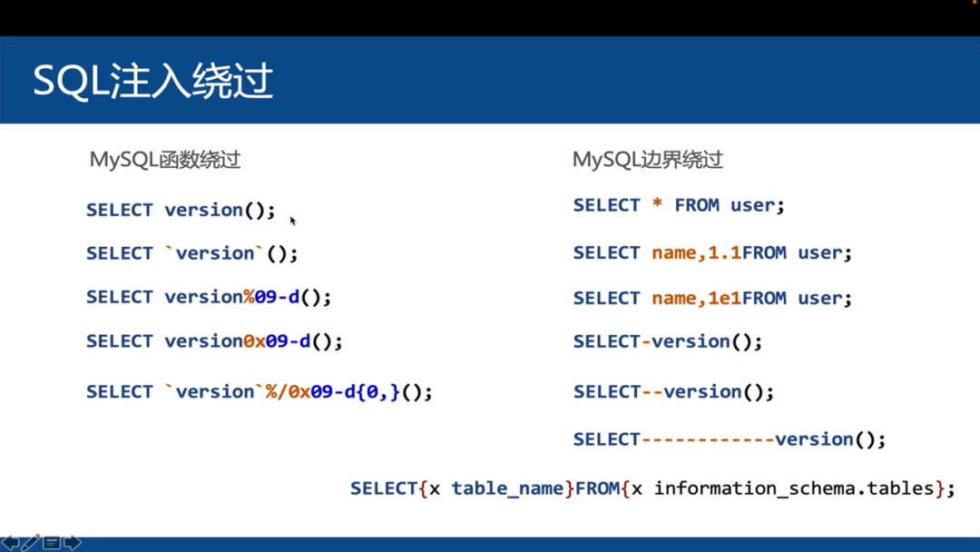Click line SELECT * FROM user;

click(679, 205)
